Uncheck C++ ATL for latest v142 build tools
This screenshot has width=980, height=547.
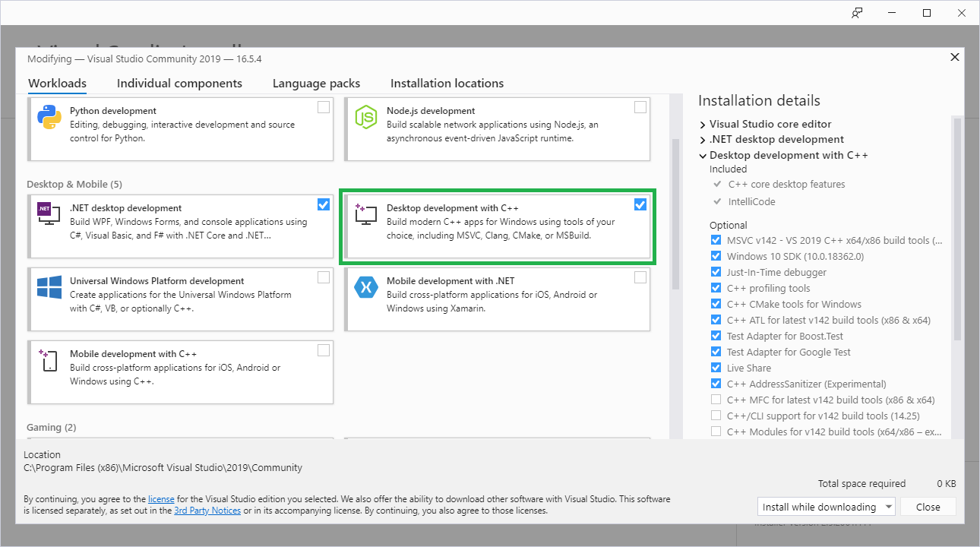point(716,320)
